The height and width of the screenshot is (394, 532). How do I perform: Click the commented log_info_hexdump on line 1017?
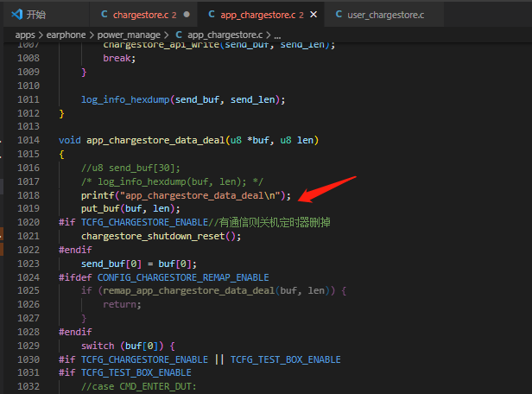point(172,182)
